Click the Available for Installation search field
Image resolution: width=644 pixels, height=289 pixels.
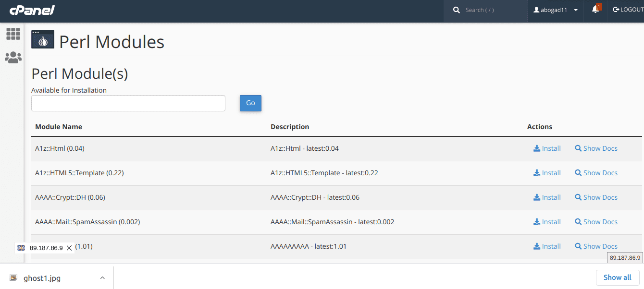click(128, 103)
